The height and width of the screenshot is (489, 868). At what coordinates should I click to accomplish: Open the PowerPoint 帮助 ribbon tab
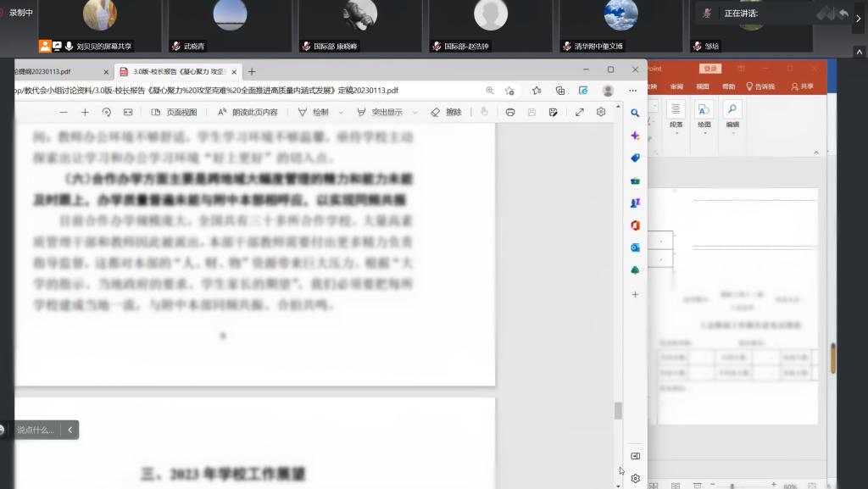click(x=728, y=86)
